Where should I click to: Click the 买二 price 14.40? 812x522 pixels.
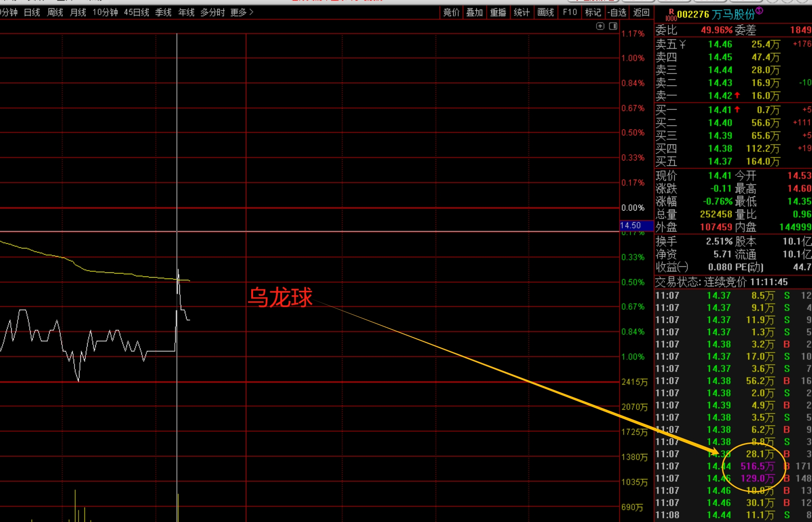pos(720,123)
